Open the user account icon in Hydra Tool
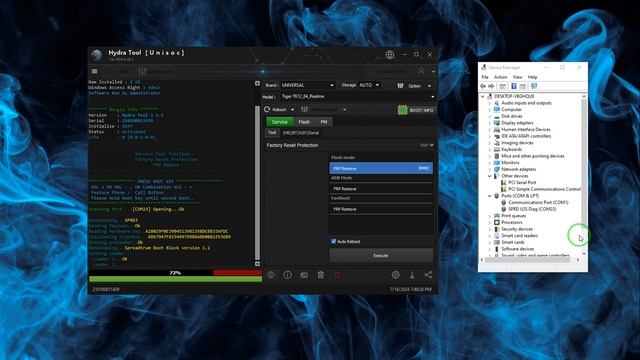This screenshot has width=640, height=360. click(x=421, y=71)
